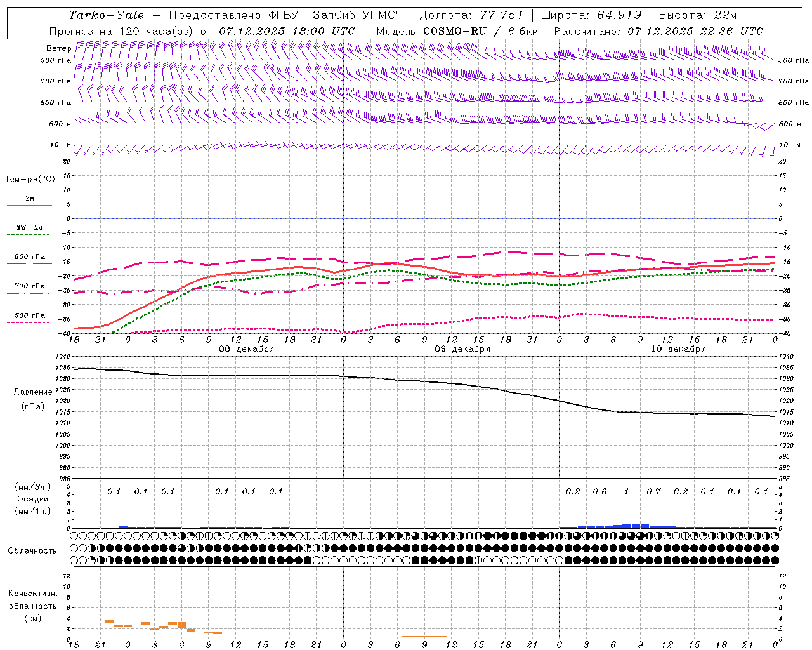Click the right-side "850 гПа" wind level label

(794, 102)
